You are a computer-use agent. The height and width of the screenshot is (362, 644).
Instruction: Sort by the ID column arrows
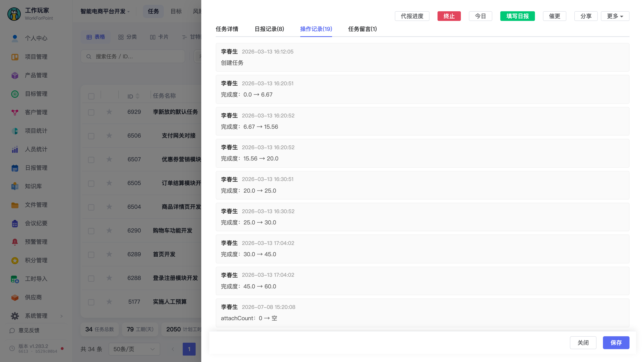[137, 96]
